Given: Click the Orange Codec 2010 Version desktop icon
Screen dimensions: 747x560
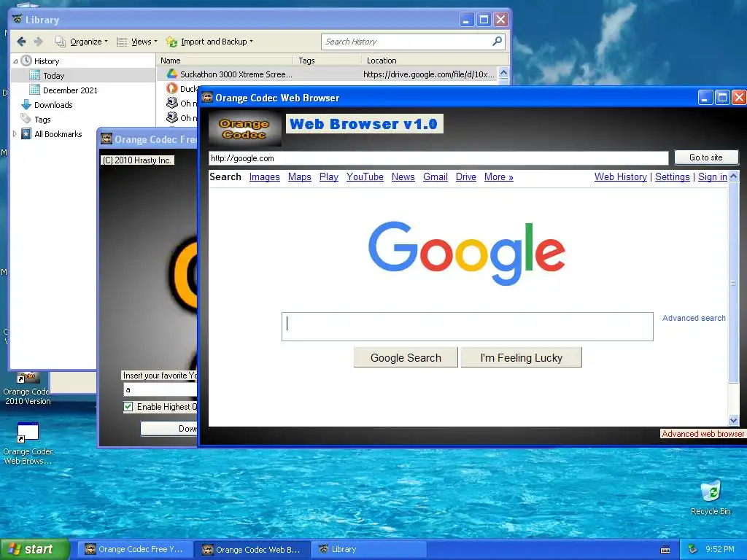Looking at the screenshot, I should point(28,389).
